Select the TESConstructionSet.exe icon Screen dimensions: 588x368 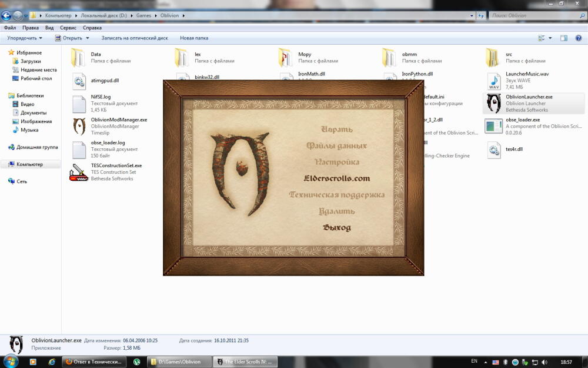point(79,173)
